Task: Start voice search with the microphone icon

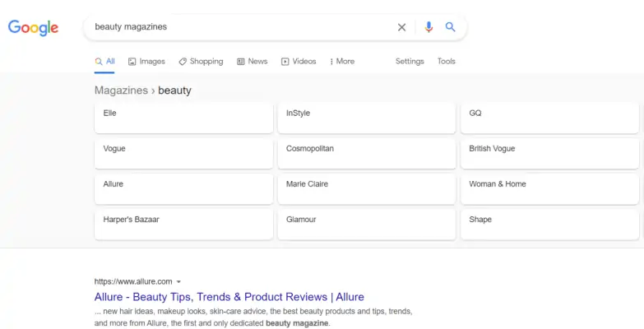Action: (x=429, y=27)
